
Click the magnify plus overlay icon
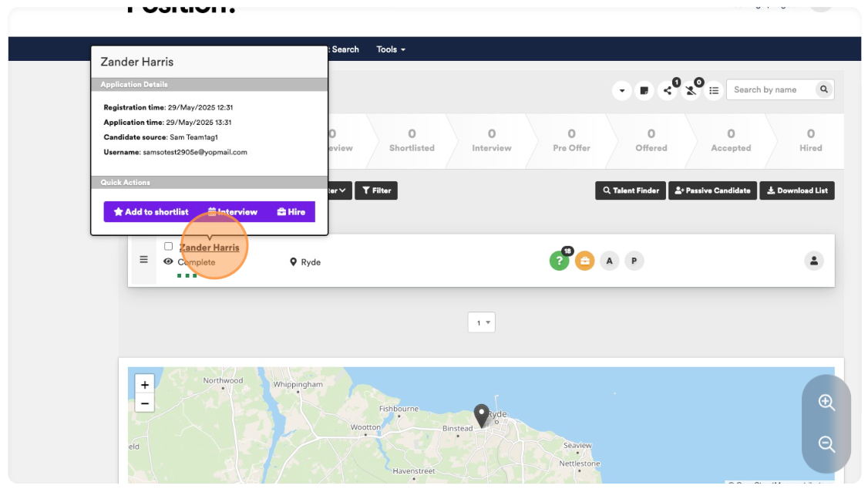(826, 403)
